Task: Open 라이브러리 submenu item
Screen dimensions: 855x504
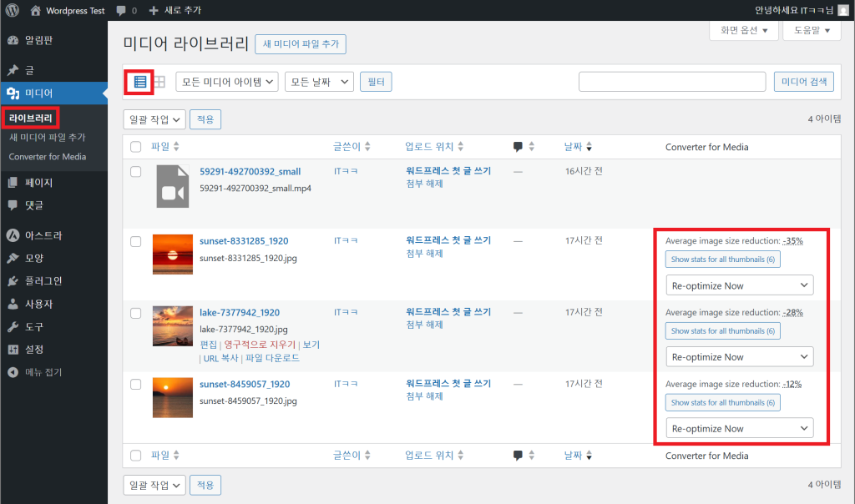Action: (x=31, y=118)
